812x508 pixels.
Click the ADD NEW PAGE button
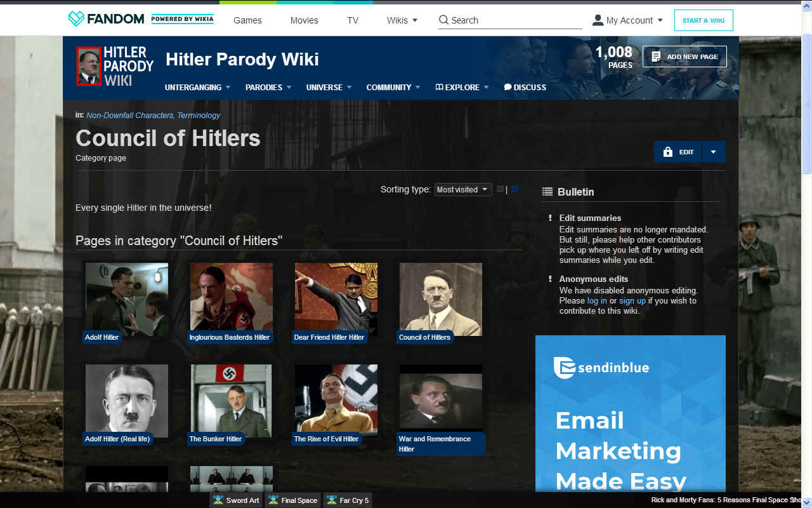click(684, 57)
